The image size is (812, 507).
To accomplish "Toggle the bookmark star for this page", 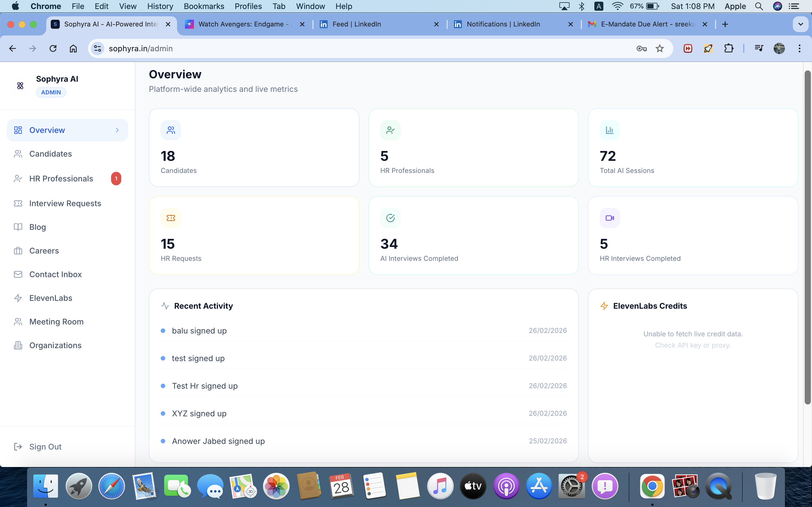I will pyautogui.click(x=659, y=48).
